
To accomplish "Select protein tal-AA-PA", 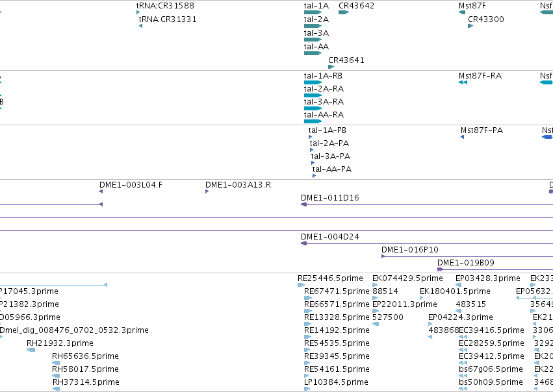I will point(315,176).
